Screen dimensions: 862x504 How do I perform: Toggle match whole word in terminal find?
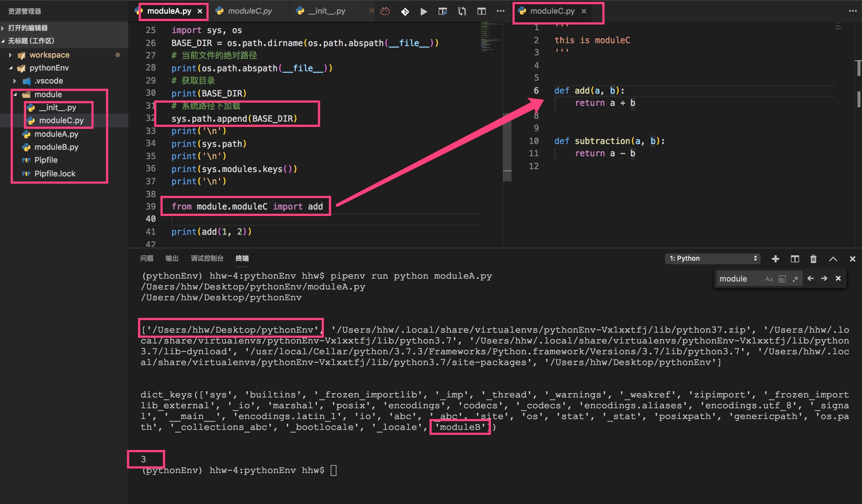[782, 279]
